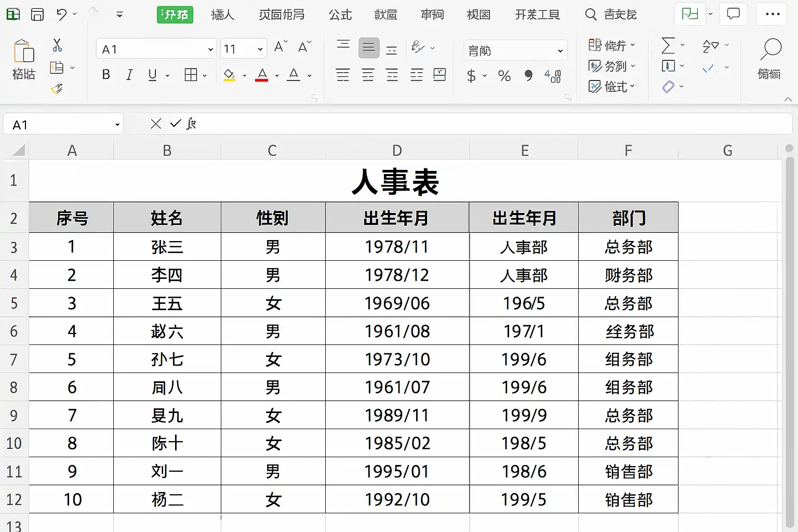
Task: Select the Format Painter brush icon
Action: tap(57, 89)
